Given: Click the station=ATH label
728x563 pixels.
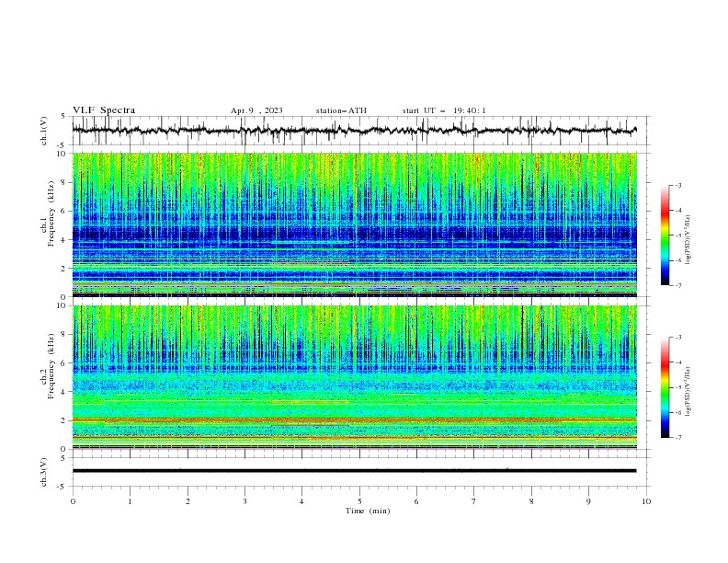Looking at the screenshot, I should [x=341, y=110].
